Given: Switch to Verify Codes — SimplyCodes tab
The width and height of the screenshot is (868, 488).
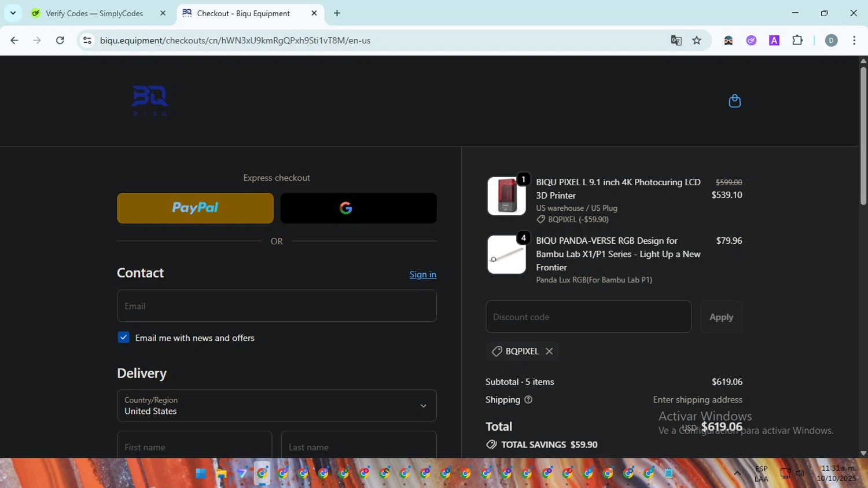Looking at the screenshot, I should coord(94,13).
